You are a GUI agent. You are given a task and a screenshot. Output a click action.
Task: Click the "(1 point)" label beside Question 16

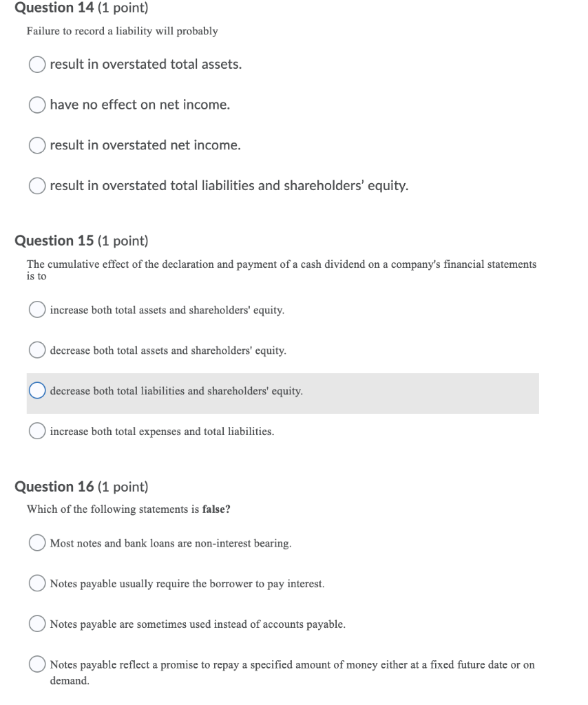pyautogui.click(x=123, y=487)
